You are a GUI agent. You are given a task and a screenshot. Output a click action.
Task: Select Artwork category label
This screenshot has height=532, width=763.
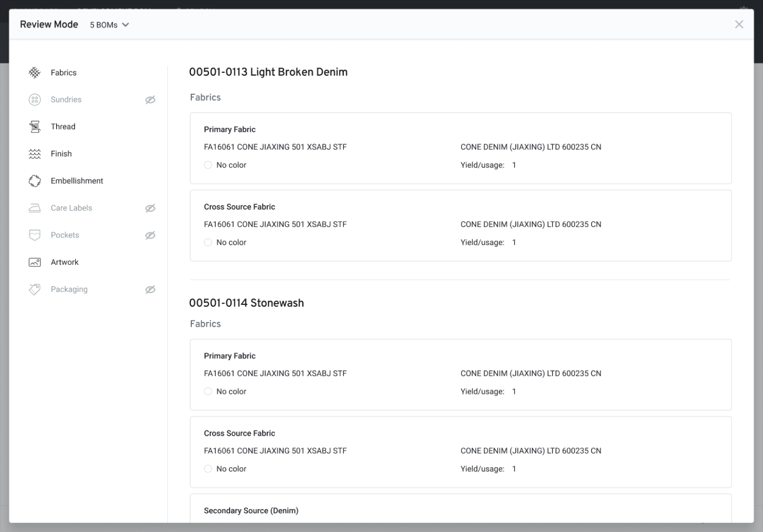(64, 262)
